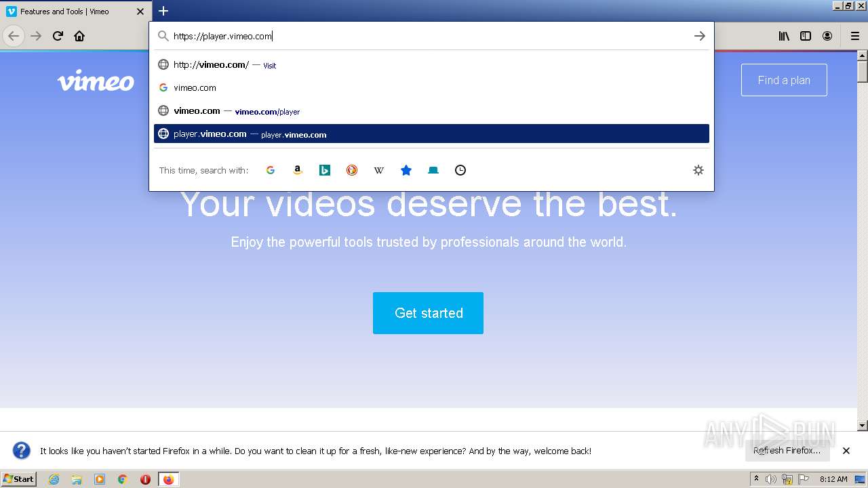The height and width of the screenshot is (488, 868).
Task: Open the file explorer folder in taskbar
Action: click(77, 479)
